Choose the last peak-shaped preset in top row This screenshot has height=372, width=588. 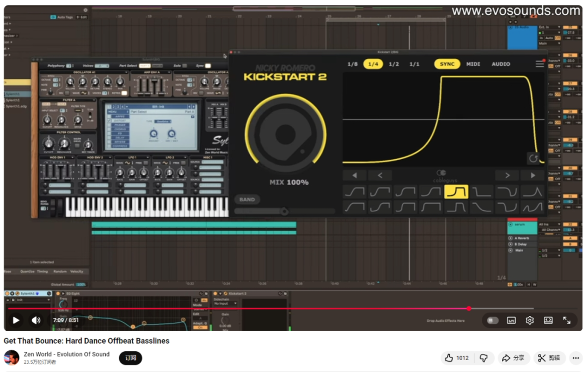532,192
